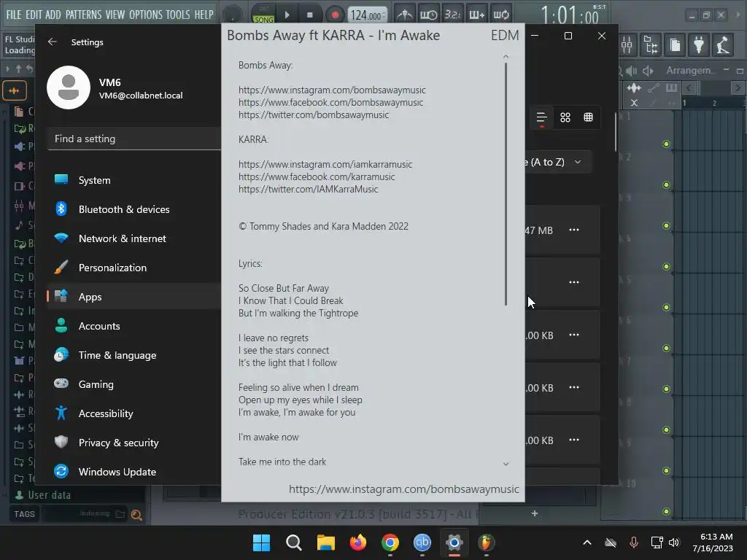Mute playlist track 7 green LED
The image size is (747, 560).
[666, 389]
